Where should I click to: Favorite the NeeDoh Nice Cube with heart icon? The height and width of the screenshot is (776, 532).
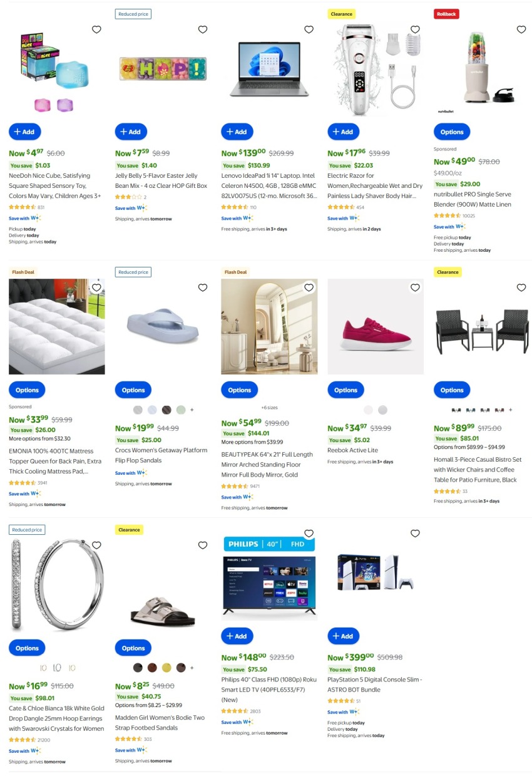coord(96,29)
